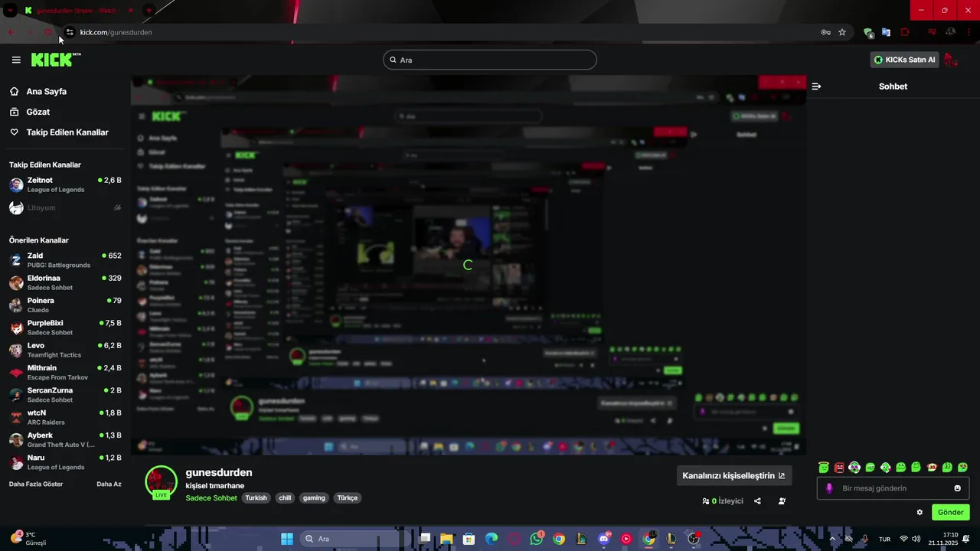Click the browser address bar URL

[x=116, y=32]
